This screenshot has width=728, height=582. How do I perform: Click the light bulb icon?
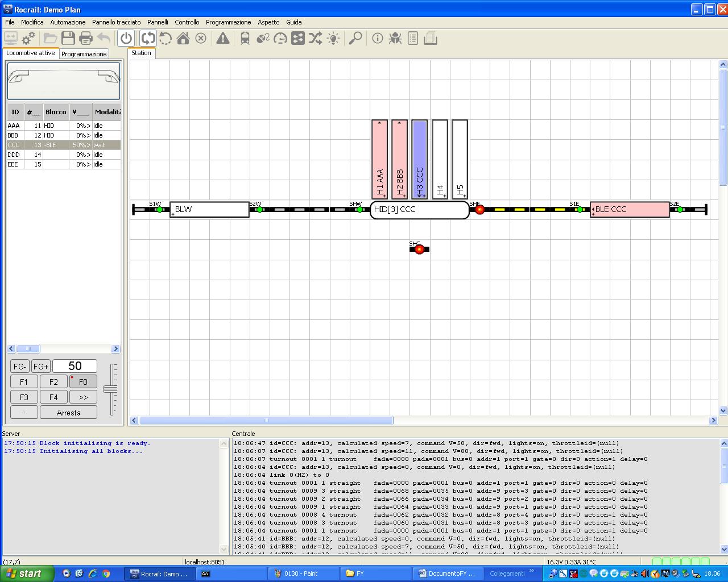(x=333, y=38)
